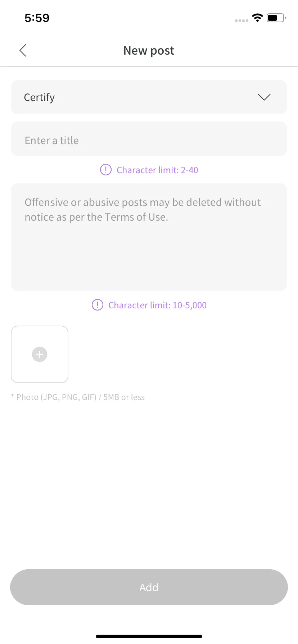Click the photo format hint text
The image size is (298, 644).
pos(78,397)
